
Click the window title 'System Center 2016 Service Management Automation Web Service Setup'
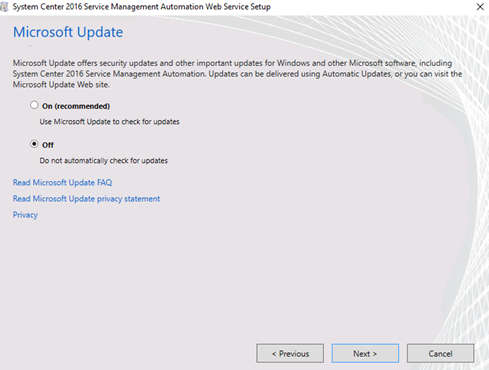(x=142, y=7)
